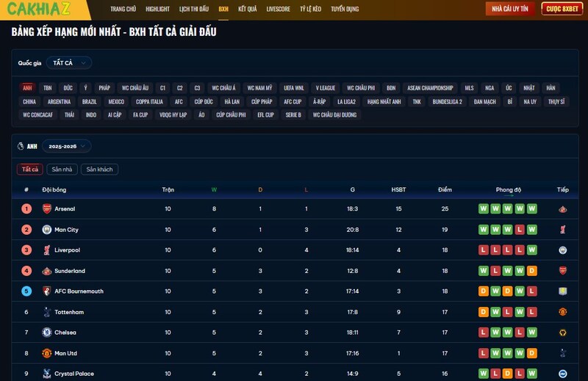Switch standings to Sân nhà
This screenshot has width=588, height=381.
(x=62, y=170)
